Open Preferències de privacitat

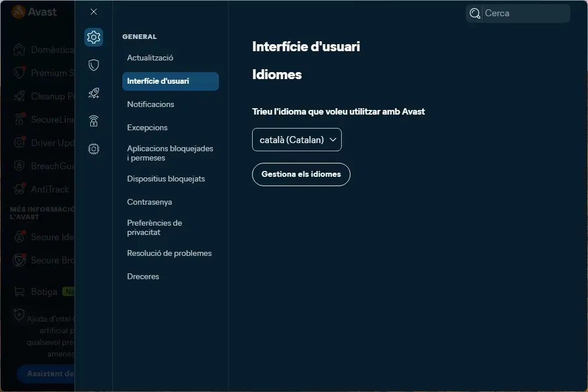(154, 227)
